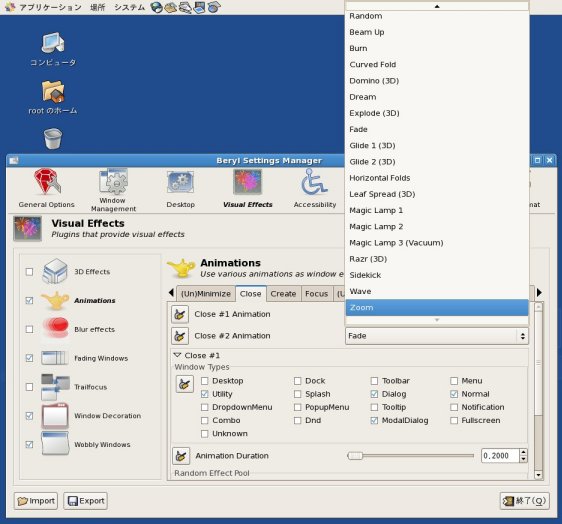Image resolution: width=562 pixels, height=524 pixels.
Task: Check the Desktop window type
Action: pos(205,381)
